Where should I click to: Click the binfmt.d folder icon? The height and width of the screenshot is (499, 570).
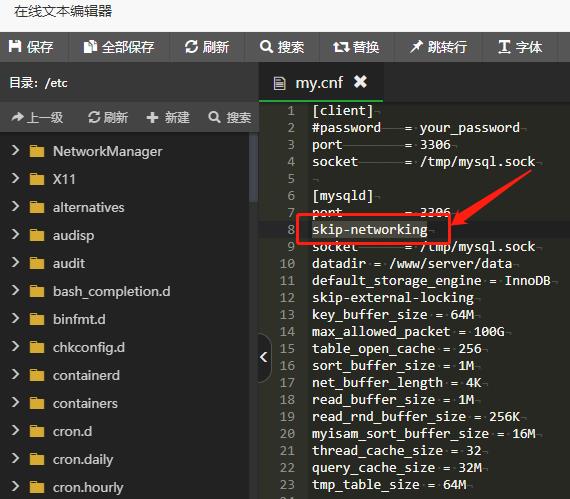pyautogui.click(x=37, y=319)
